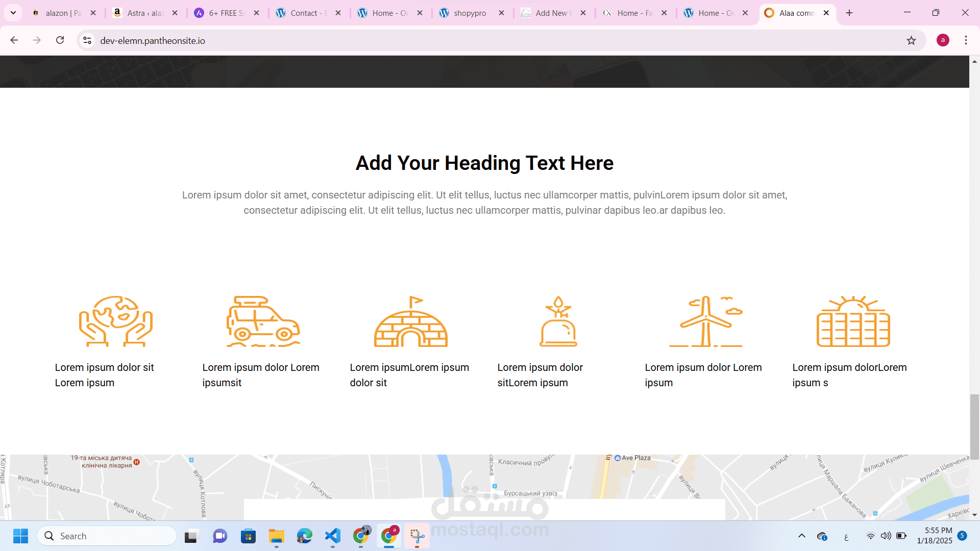Image resolution: width=980 pixels, height=551 pixels.
Task: Click the orange off-road car icon
Action: (263, 321)
